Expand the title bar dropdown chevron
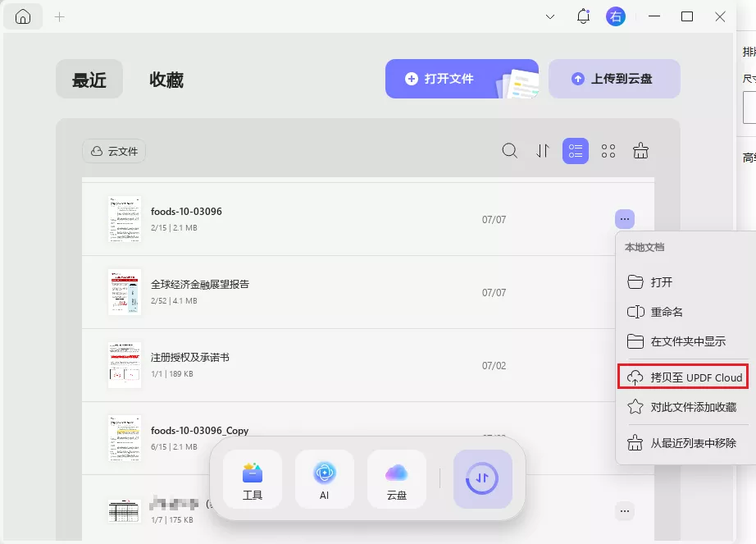Image resolution: width=756 pixels, height=544 pixels. click(549, 17)
